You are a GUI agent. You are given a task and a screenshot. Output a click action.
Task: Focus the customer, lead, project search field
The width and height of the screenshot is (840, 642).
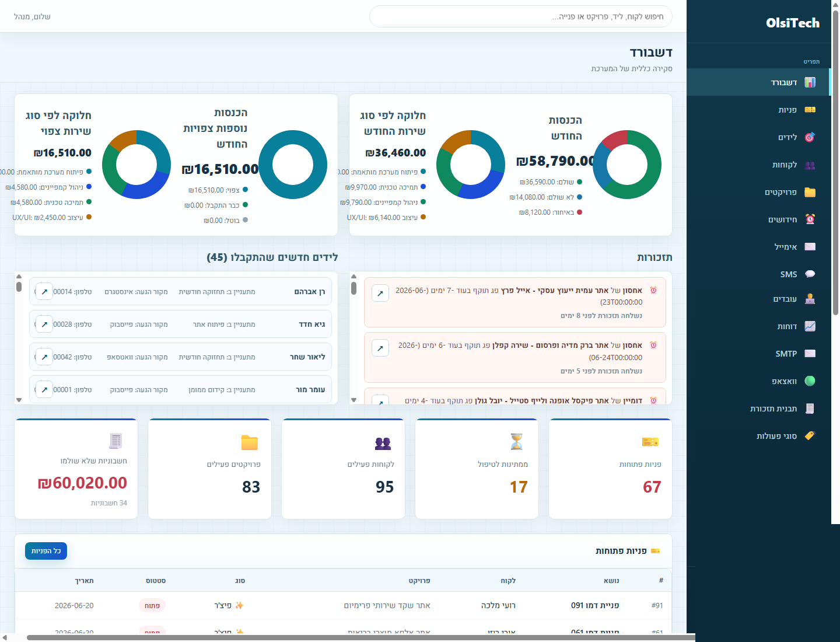click(520, 16)
